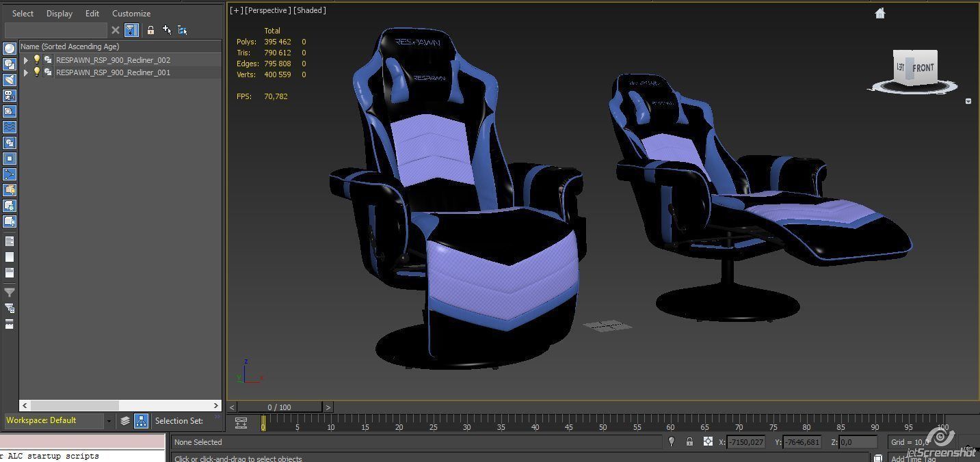
Task: Click the Display Space Warps wave icon
Action: pos(10,126)
